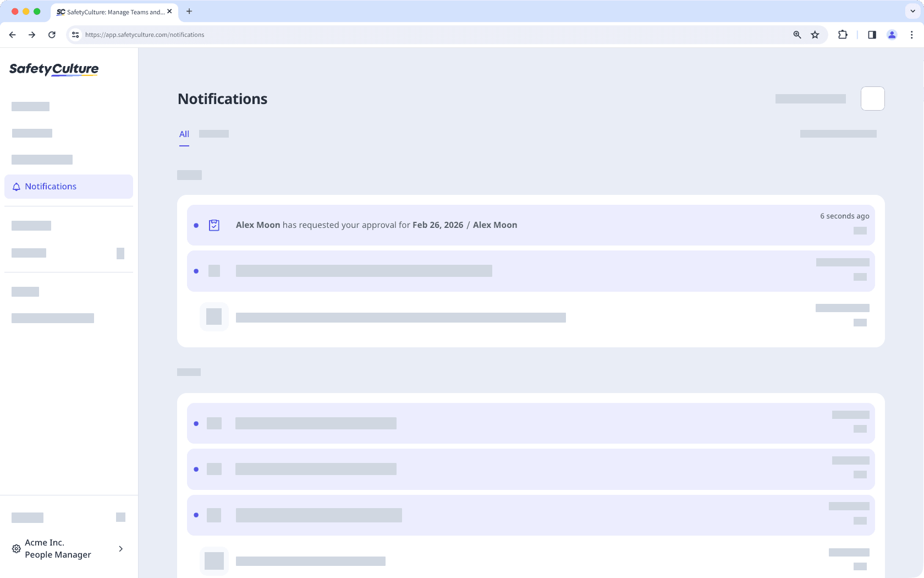Open the browser extensions icon

[843, 35]
